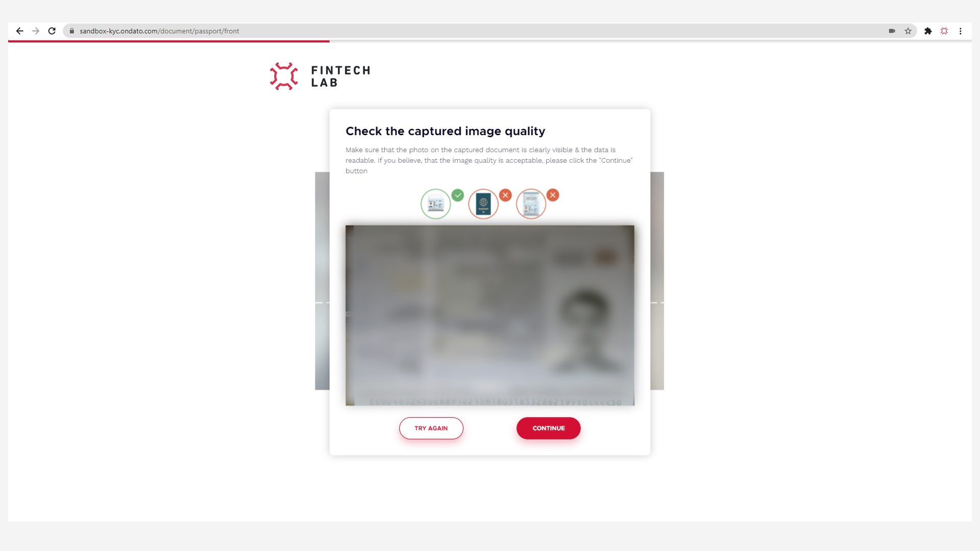Click the browser forward arrow

click(x=36, y=31)
